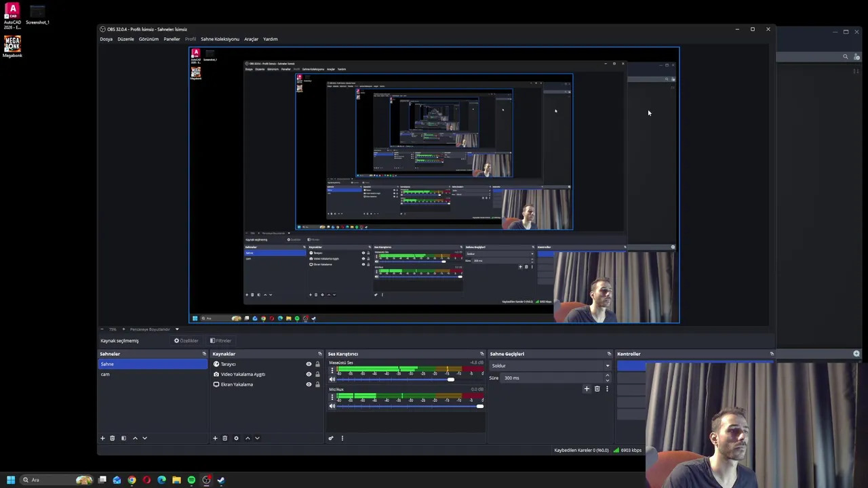This screenshot has height=488, width=868.
Task: Open AutoCAD desktop shortcut
Action: pos(12,16)
